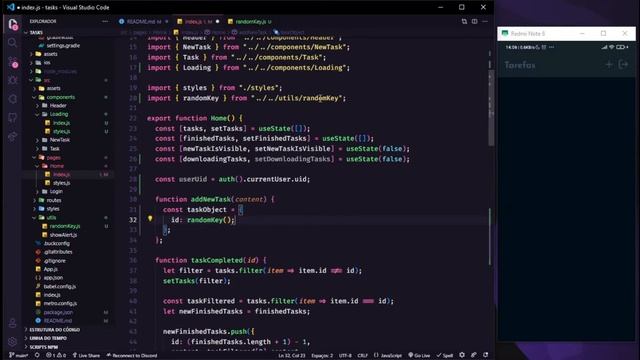Image resolution: width=640 pixels, height=360 pixels.
Task: Collapse the utils folder
Action: click(51, 218)
